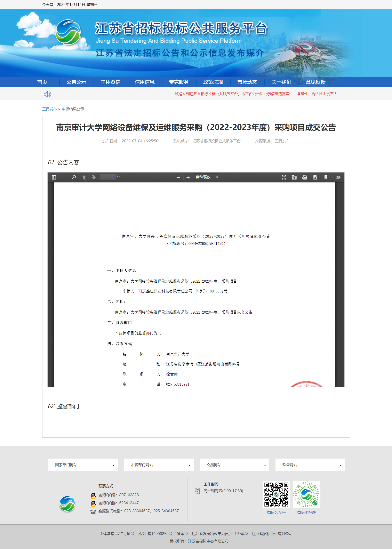The height and width of the screenshot is (549, 392).
Task: Click the footer platform logo
Action: pos(67,504)
